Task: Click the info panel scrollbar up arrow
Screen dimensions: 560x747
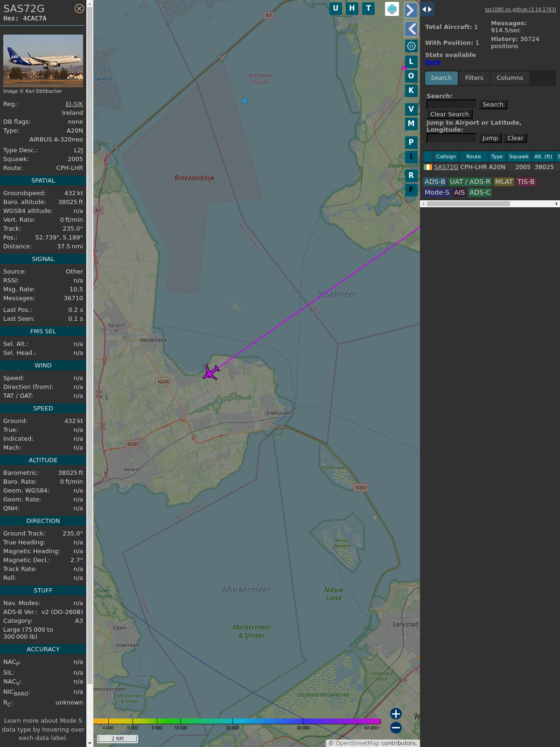Action: click(x=90, y=3)
